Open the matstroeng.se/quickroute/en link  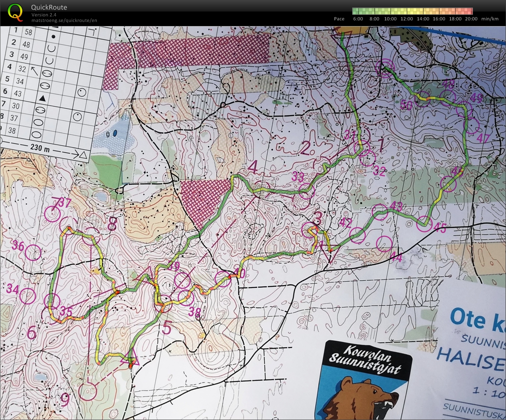click(64, 21)
